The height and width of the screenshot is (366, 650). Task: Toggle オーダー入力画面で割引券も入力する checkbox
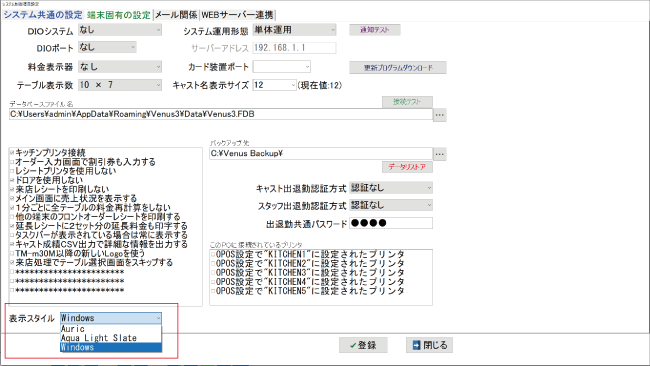coord(12,162)
